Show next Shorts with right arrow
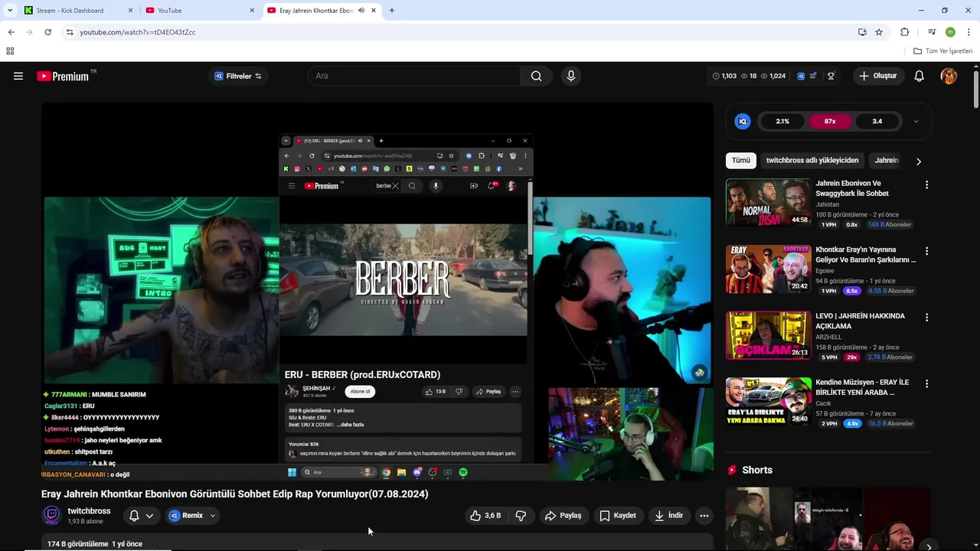 [x=929, y=546]
